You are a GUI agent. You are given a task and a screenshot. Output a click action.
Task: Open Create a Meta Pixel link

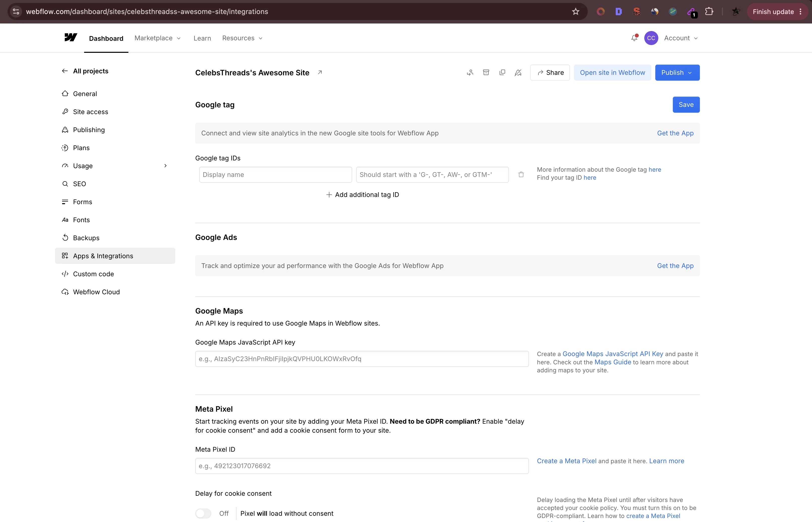[566, 461]
